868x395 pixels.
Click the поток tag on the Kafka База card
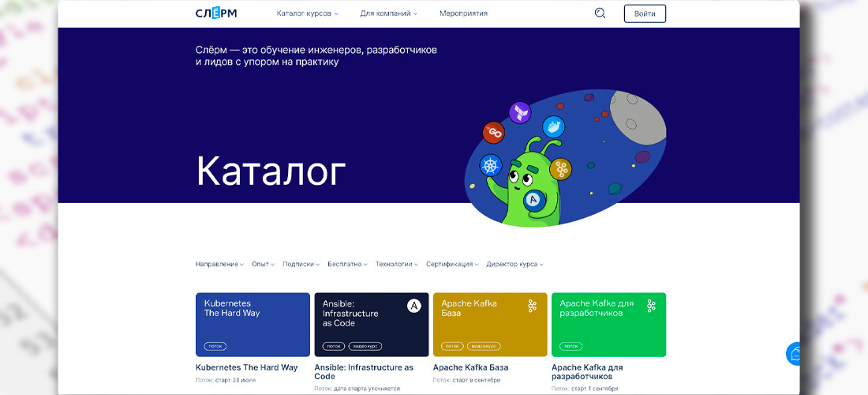click(x=452, y=346)
